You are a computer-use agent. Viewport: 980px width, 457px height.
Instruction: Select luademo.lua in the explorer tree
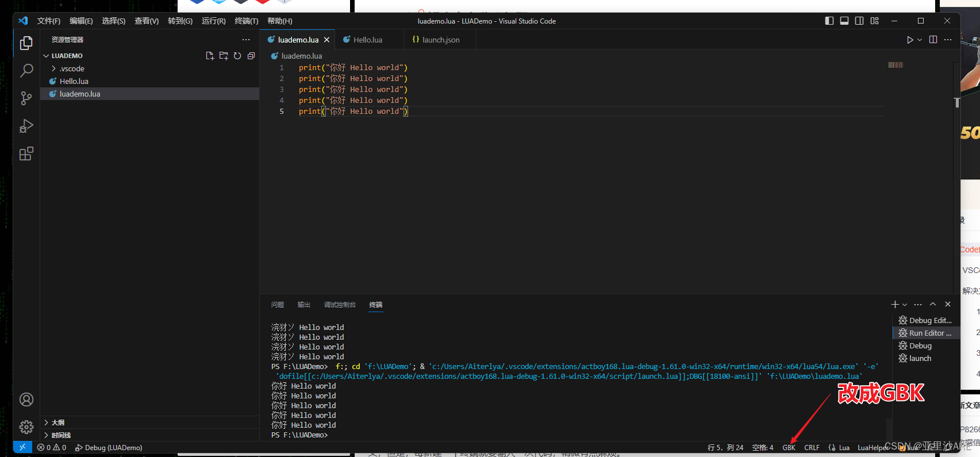tap(149, 94)
